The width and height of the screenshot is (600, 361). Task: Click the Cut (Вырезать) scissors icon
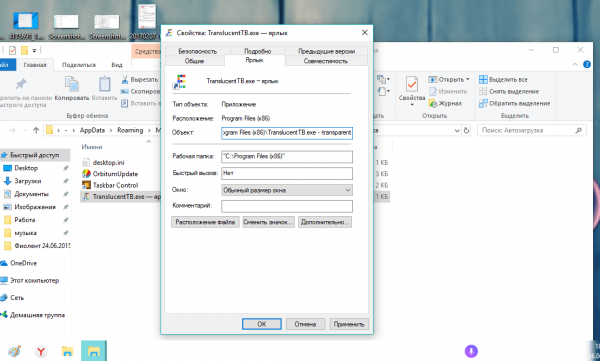coord(125,80)
